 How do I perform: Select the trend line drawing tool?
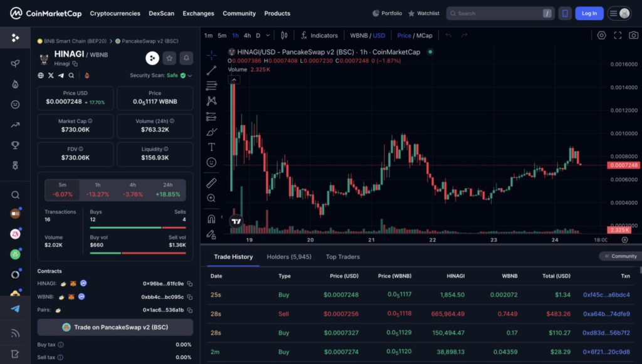click(x=211, y=70)
